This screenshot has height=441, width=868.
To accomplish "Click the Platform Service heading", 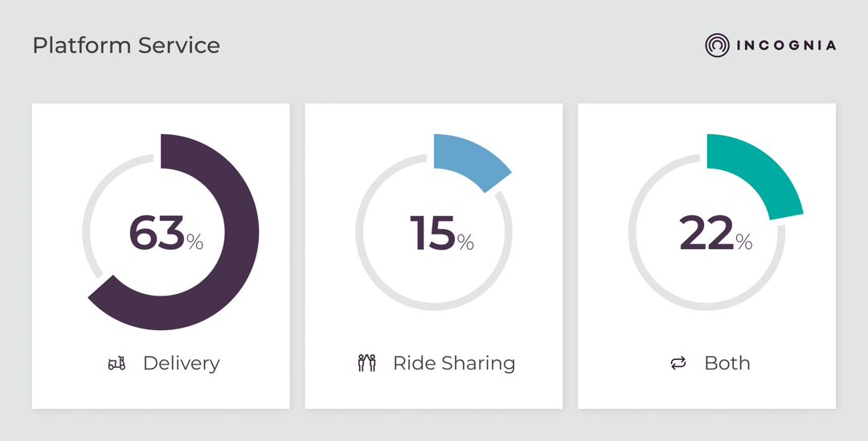I will (126, 46).
